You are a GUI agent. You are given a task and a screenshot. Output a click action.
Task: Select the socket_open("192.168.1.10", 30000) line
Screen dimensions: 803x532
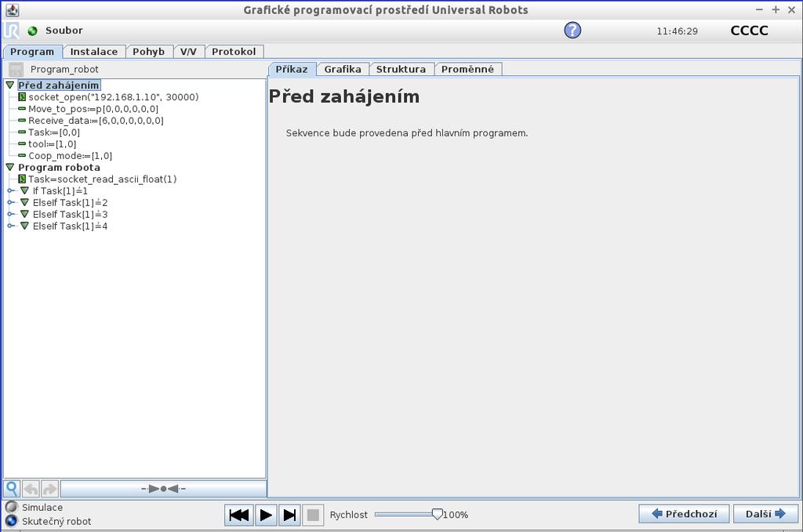point(113,96)
